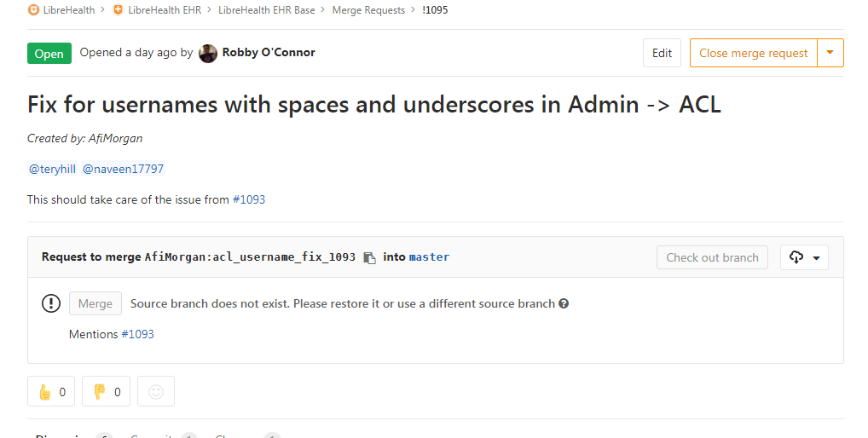Viewport: 868px width, 438px height.
Task: Click the thumbs down reaction button
Action: tap(106, 391)
